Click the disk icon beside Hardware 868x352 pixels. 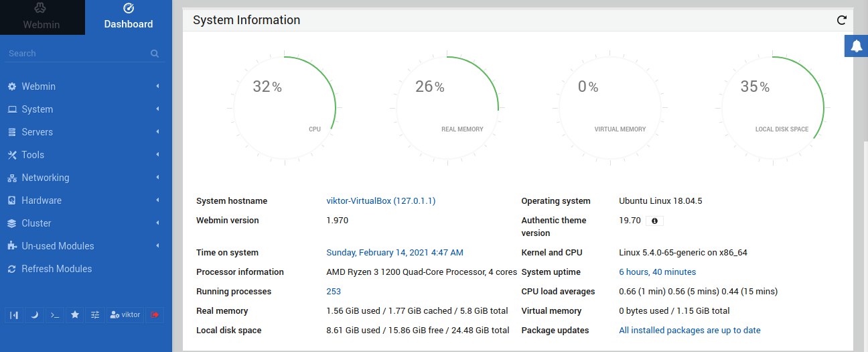point(12,200)
